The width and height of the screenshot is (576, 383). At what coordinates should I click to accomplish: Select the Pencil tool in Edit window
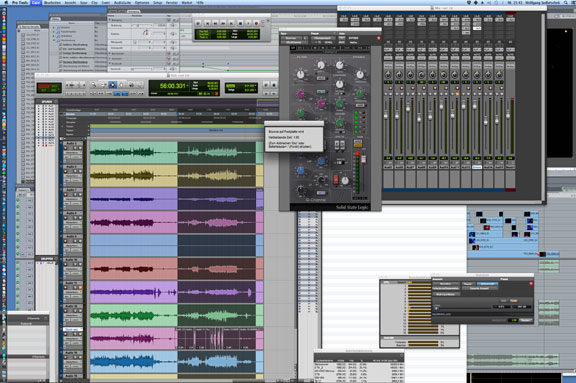(140, 85)
